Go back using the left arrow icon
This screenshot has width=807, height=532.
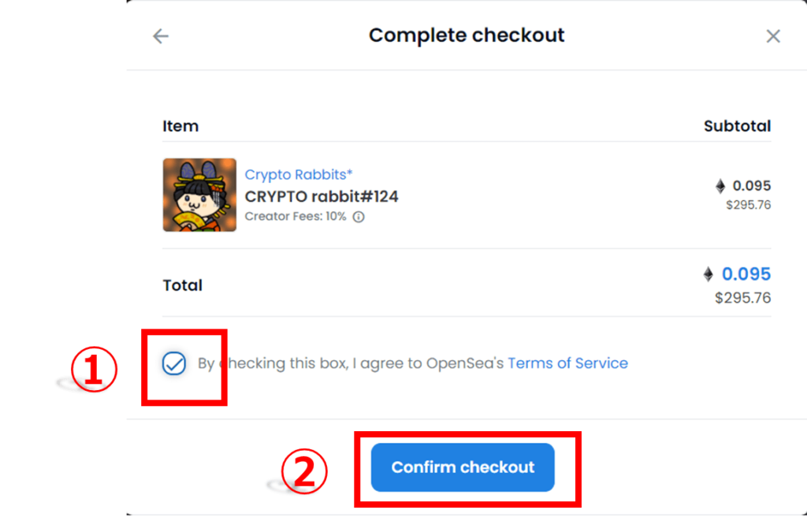pyautogui.click(x=161, y=36)
